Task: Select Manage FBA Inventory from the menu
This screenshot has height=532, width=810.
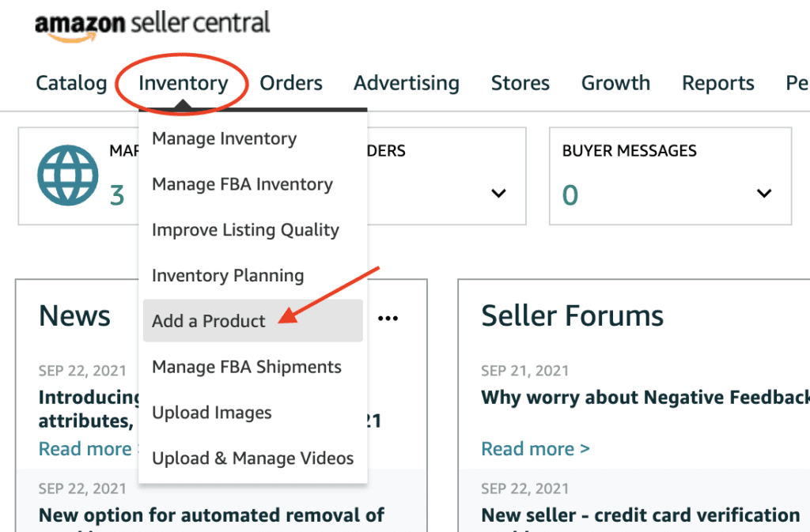Action: [x=242, y=184]
